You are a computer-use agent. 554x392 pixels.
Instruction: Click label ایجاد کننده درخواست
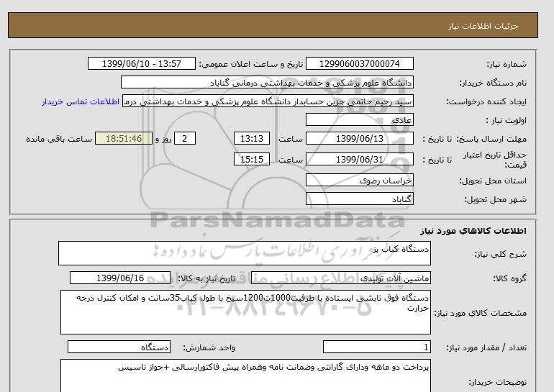(x=486, y=101)
